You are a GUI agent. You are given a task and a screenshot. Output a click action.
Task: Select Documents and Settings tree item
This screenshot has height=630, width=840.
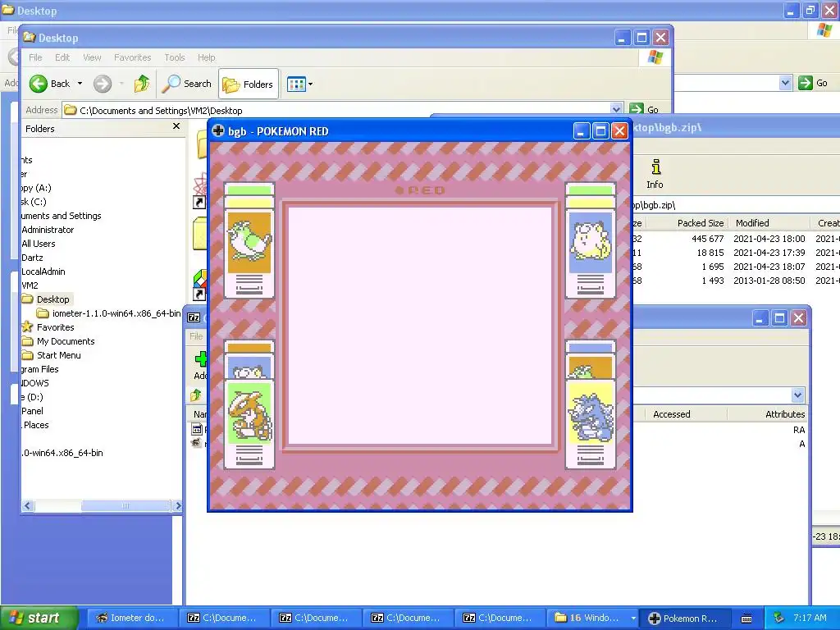pos(61,216)
